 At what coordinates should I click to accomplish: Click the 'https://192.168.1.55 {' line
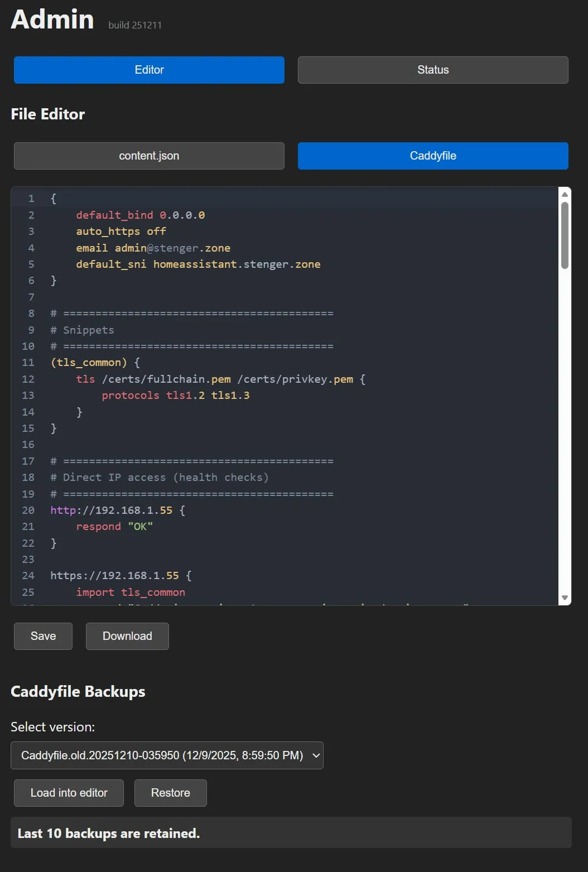[121, 576]
